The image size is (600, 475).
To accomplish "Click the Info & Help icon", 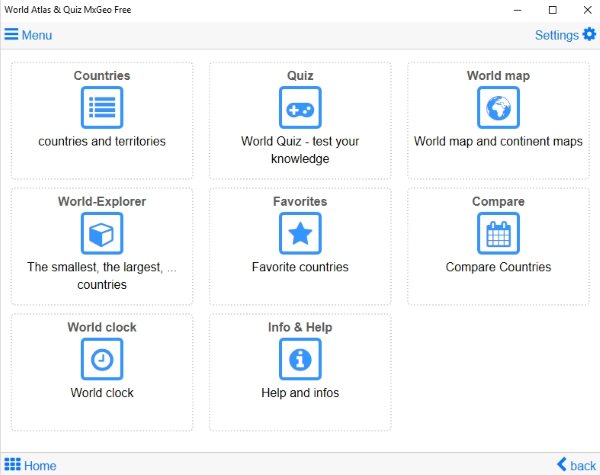I will click(x=300, y=359).
